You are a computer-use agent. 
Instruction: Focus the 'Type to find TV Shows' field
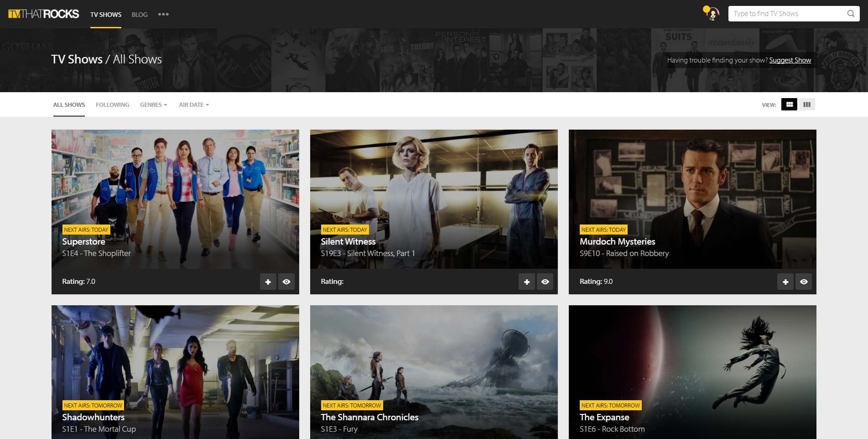pyautogui.click(x=794, y=14)
